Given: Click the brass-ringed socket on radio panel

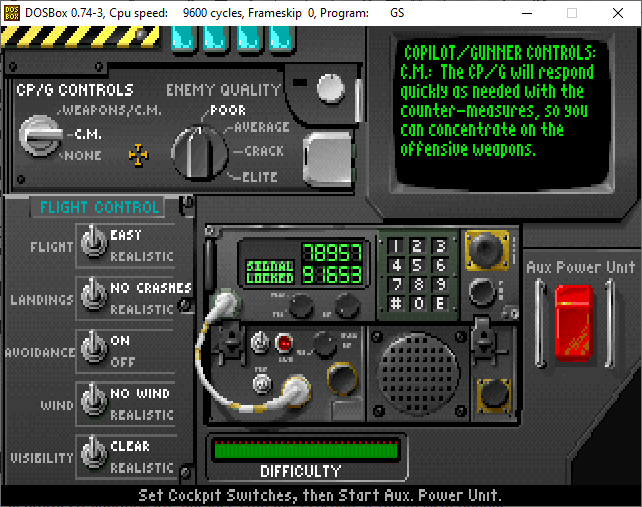Looking at the screenshot, I should point(342,379).
